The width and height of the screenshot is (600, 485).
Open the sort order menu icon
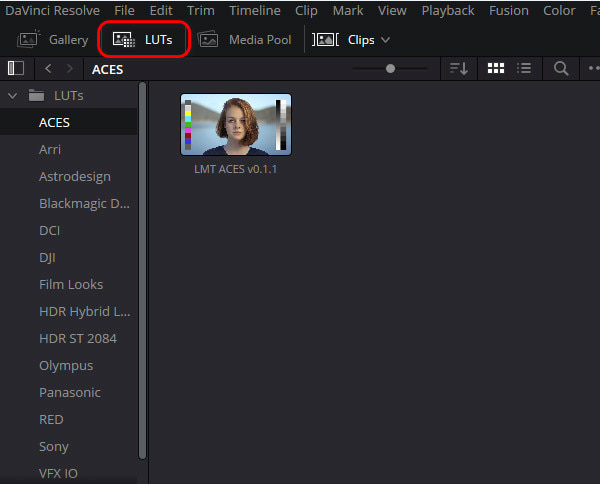pos(459,69)
